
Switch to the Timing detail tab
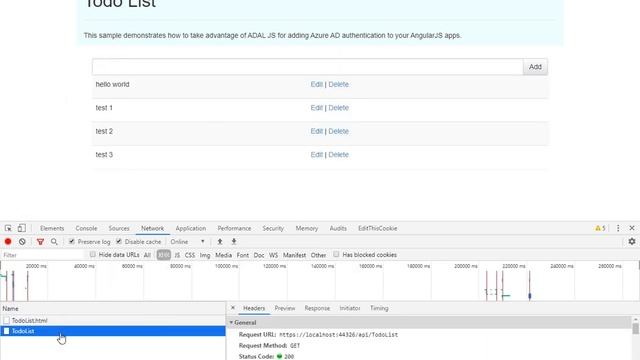click(379, 308)
